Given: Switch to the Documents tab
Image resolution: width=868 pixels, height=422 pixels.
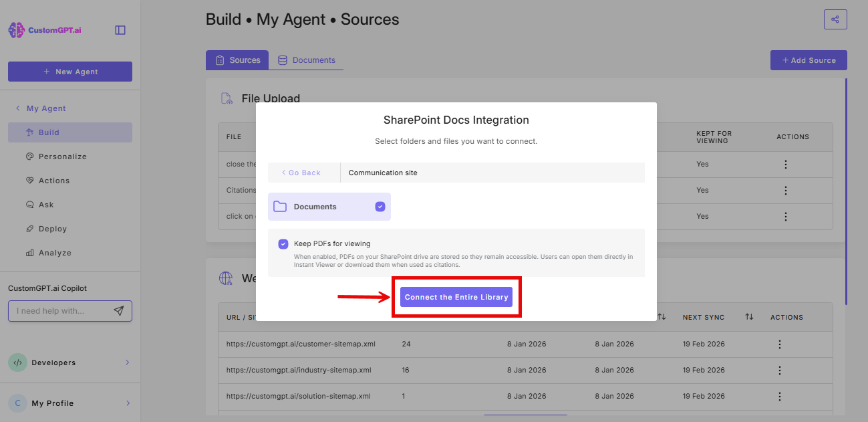Looking at the screenshot, I should pyautogui.click(x=306, y=60).
